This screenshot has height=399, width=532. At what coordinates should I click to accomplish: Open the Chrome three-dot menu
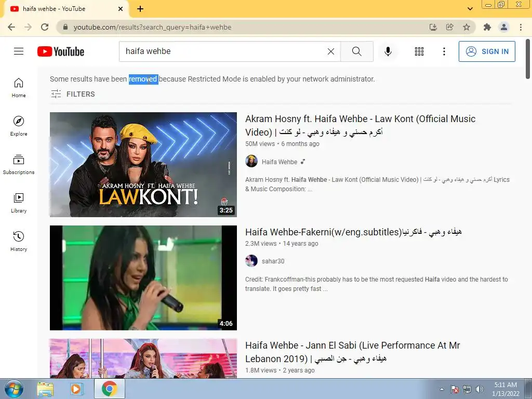521,27
